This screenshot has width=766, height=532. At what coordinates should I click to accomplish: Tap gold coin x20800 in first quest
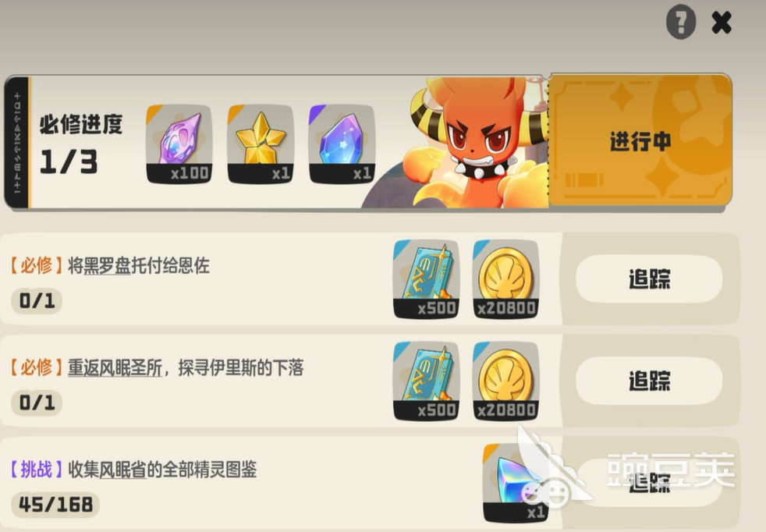click(506, 279)
